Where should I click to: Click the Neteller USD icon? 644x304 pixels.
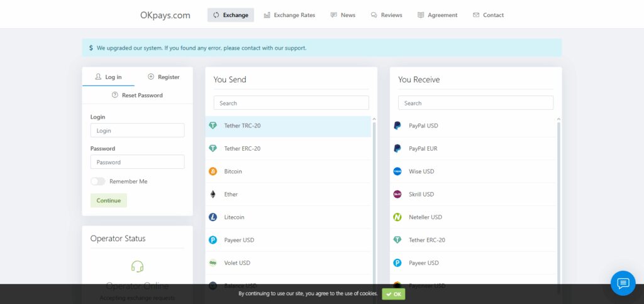click(397, 217)
